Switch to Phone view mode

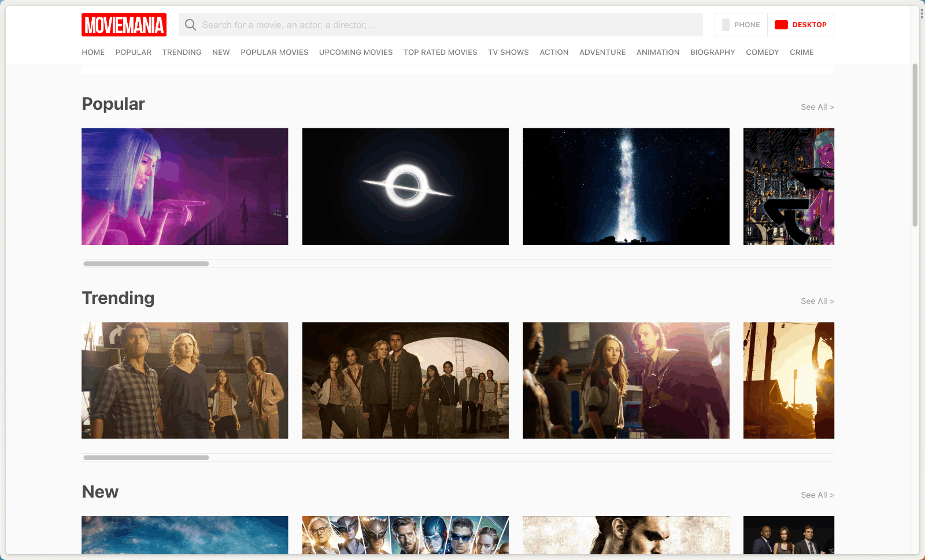(x=741, y=25)
